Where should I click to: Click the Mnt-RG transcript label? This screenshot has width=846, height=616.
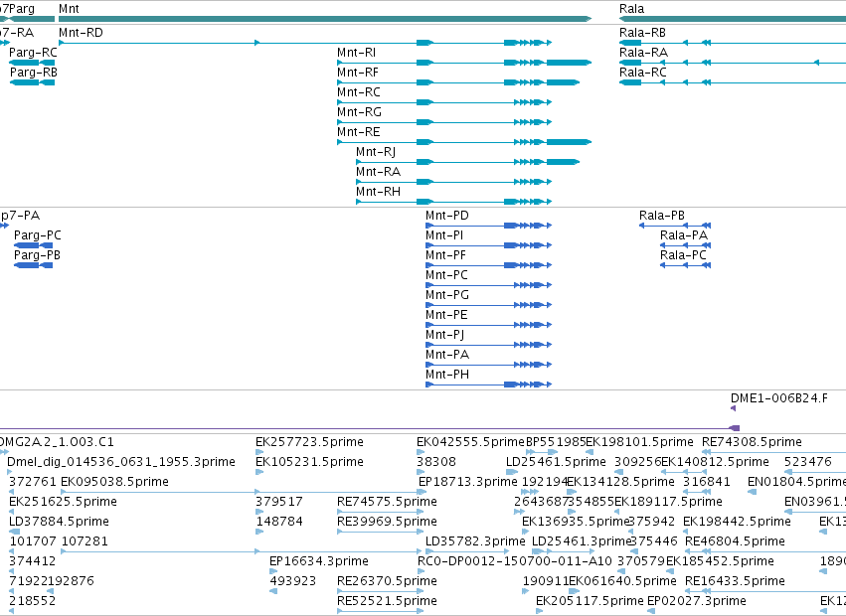point(359,112)
